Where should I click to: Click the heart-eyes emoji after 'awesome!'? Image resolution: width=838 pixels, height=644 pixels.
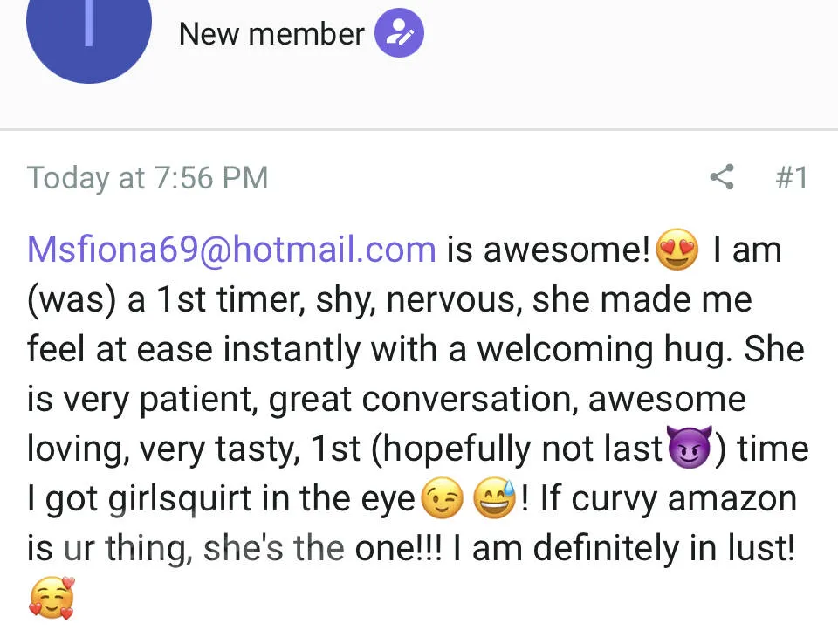[677, 250]
